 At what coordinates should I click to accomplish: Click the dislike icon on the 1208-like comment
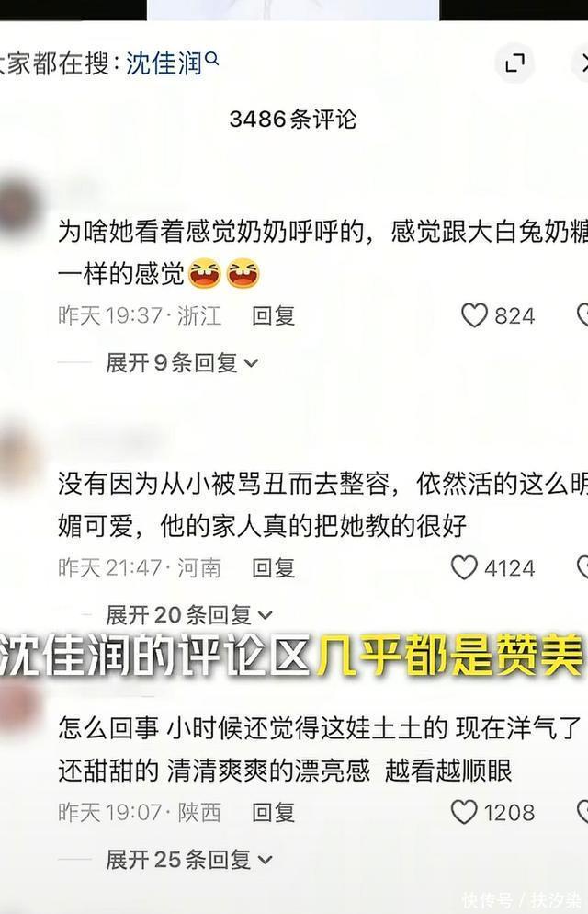pos(582,812)
